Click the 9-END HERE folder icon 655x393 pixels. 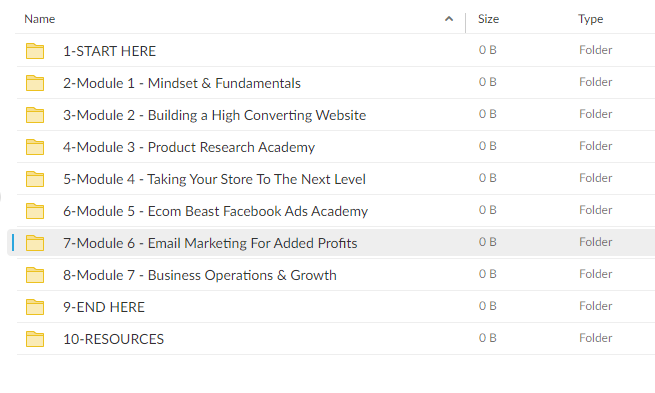coord(35,307)
